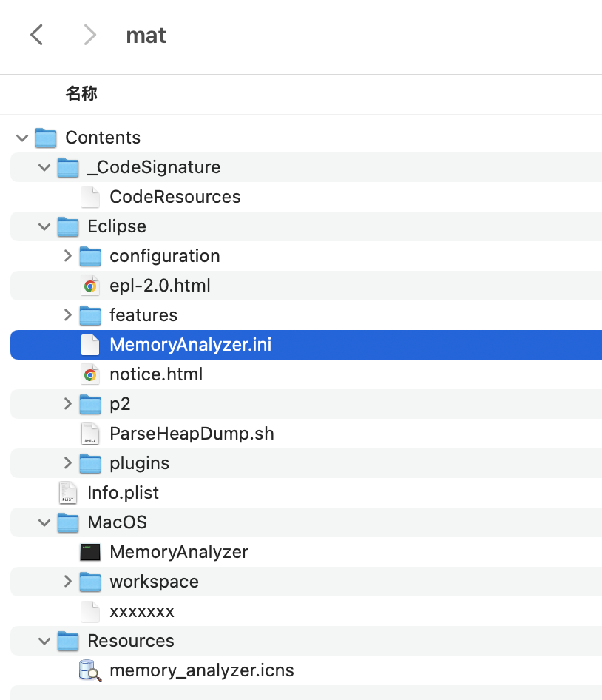The image size is (602, 700).
Task: Click the epl-2.0.html Chrome file icon
Action: pyautogui.click(x=90, y=286)
